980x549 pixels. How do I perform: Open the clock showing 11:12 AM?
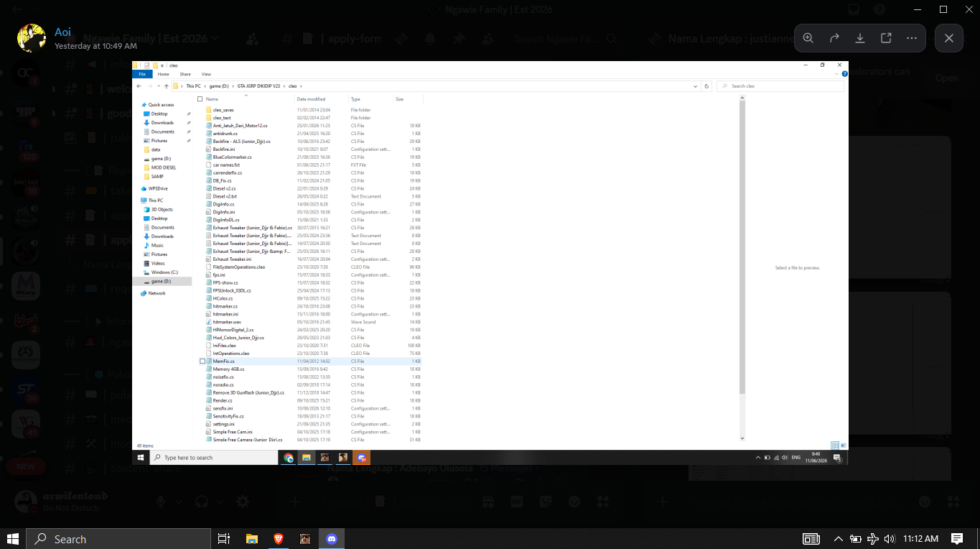pos(921,538)
